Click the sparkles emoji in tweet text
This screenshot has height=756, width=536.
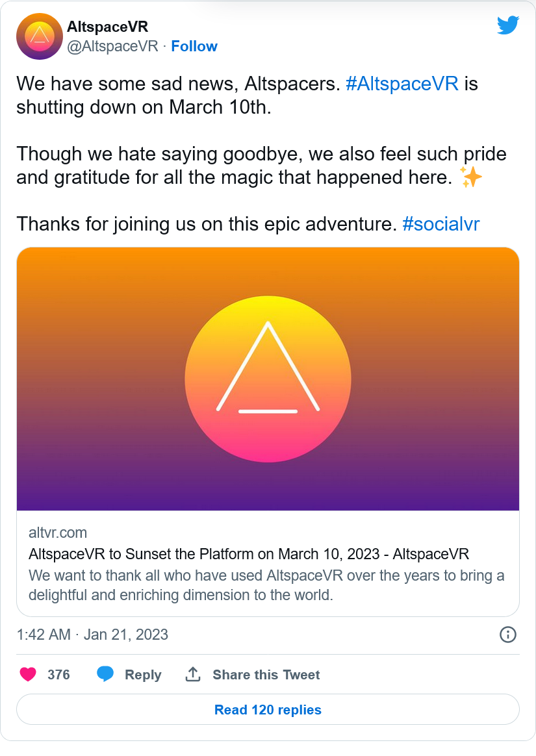click(471, 177)
